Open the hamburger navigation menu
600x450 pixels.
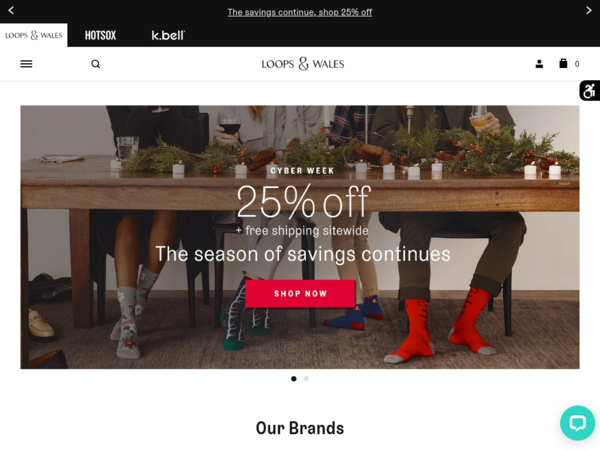tap(26, 64)
